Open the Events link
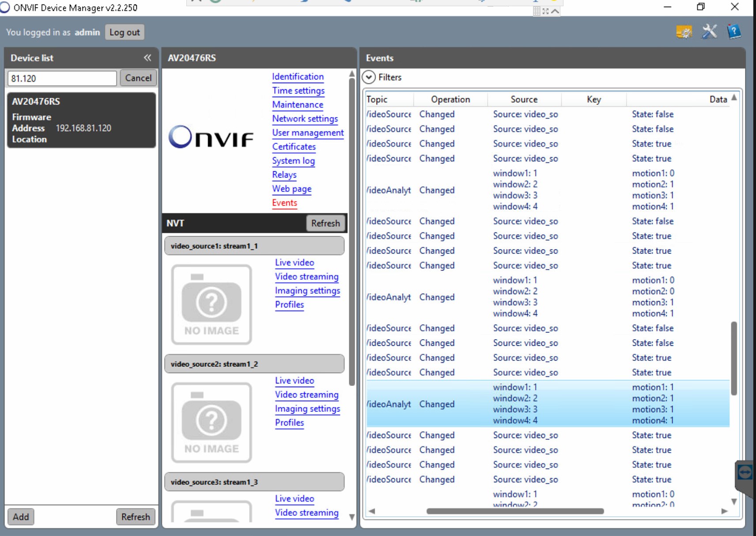Viewport: 756px width, 536px height. coord(284,203)
